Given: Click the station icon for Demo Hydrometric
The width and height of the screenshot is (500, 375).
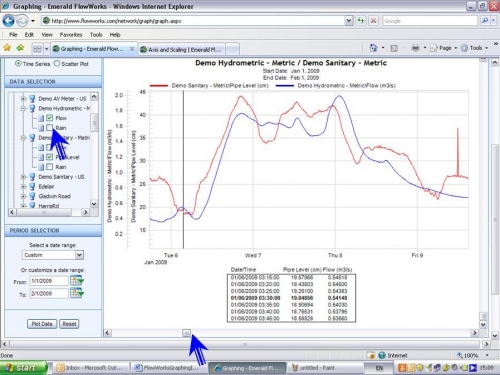Looking at the screenshot, I should click(x=32, y=108).
